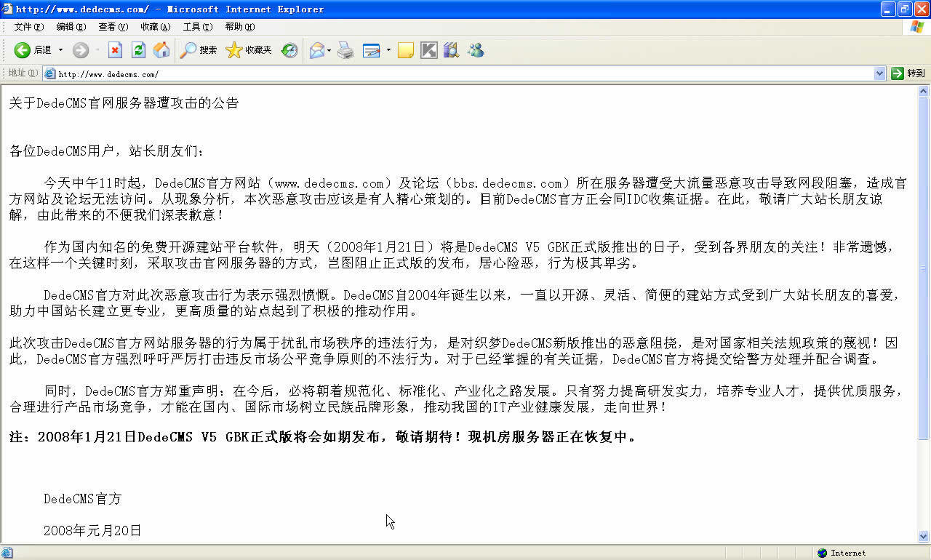This screenshot has width=931, height=560.
Task: Open the 收藏(A) menu
Action: pyautogui.click(x=156, y=27)
